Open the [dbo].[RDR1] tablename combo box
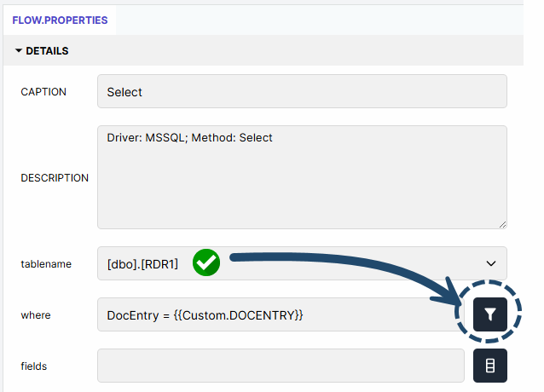Viewport: 544px width, 392px height. pyautogui.click(x=302, y=263)
